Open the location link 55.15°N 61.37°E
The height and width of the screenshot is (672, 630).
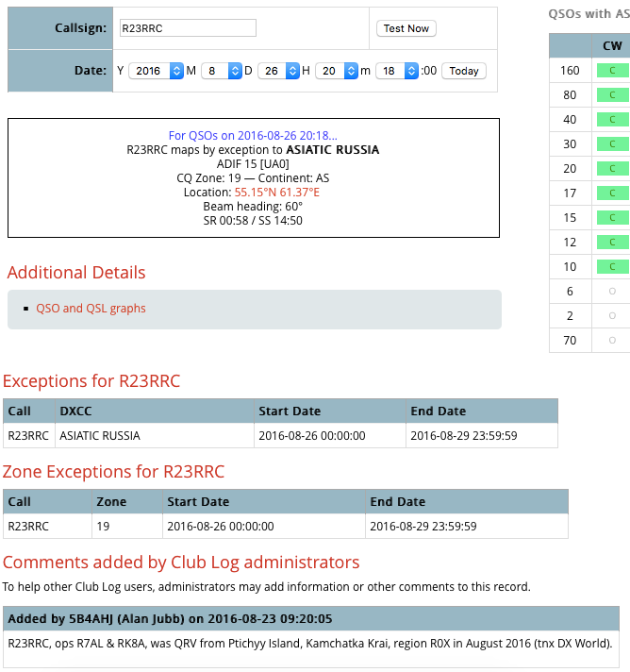[x=276, y=193]
